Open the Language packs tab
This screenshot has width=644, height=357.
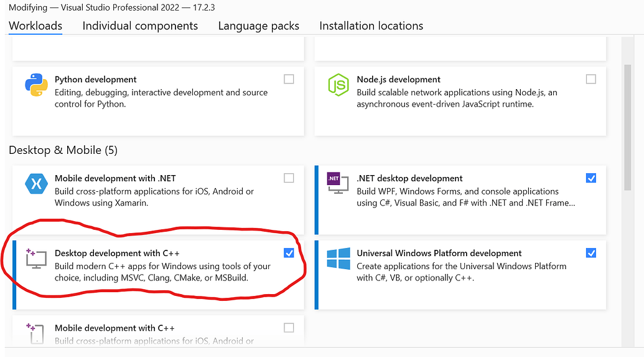[x=258, y=26]
